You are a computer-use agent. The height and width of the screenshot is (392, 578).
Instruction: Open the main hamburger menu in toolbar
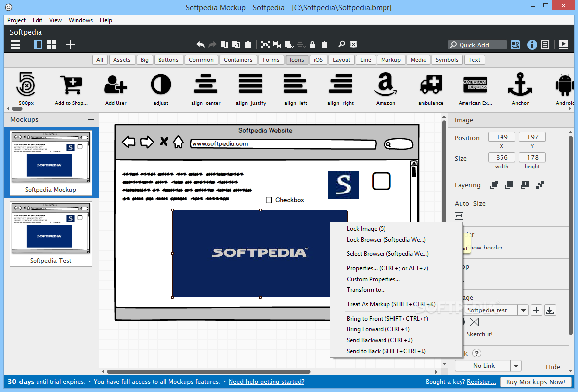pyautogui.click(x=17, y=45)
